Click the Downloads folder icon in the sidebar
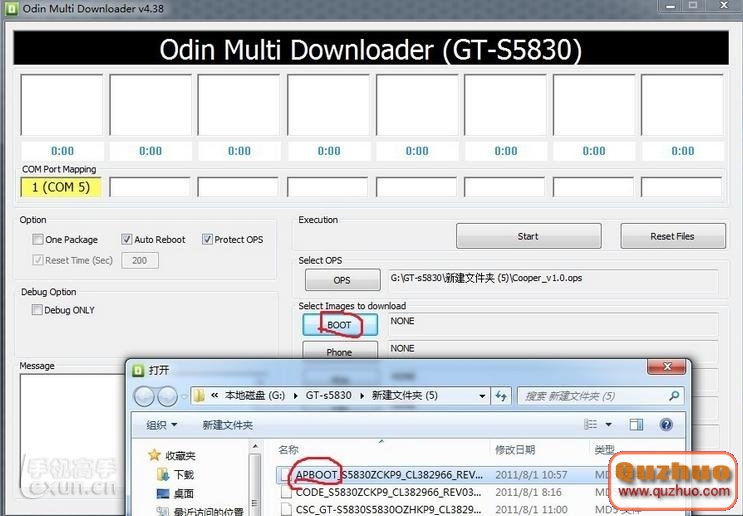The image size is (743, 516). [x=163, y=474]
